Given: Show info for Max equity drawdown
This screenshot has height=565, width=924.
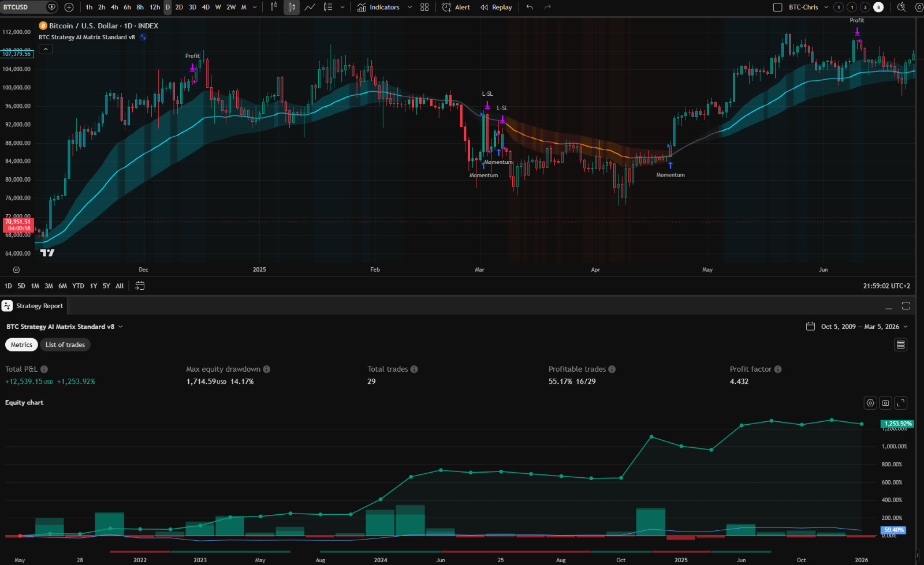Looking at the screenshot, I should [x=267, y=369].
